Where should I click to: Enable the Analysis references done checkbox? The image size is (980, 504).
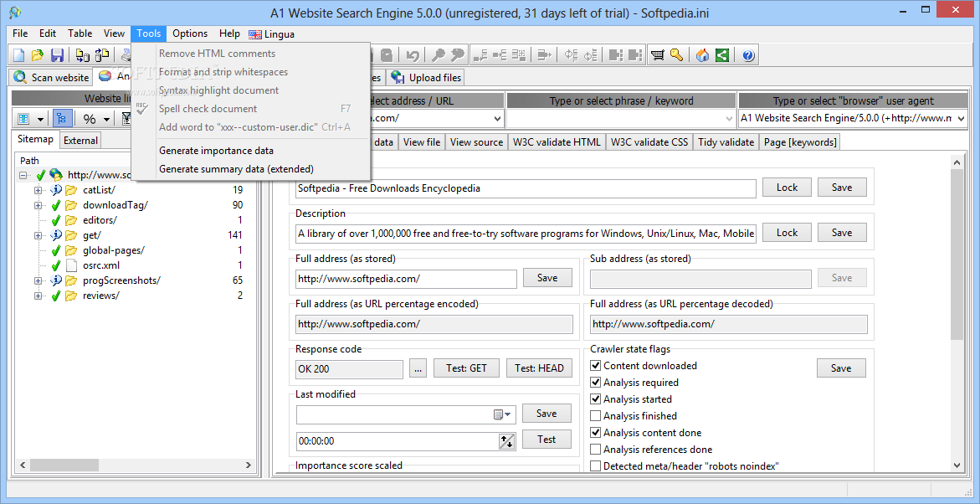tap(596, 450)
